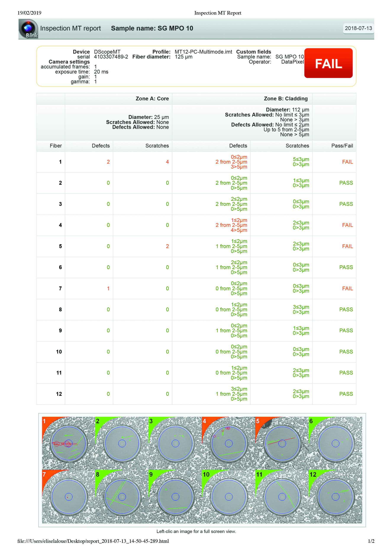This screenshot has height=554, width=392.
Task: Click fiber 5 core scratches value
Action: (x=167, y=246)
